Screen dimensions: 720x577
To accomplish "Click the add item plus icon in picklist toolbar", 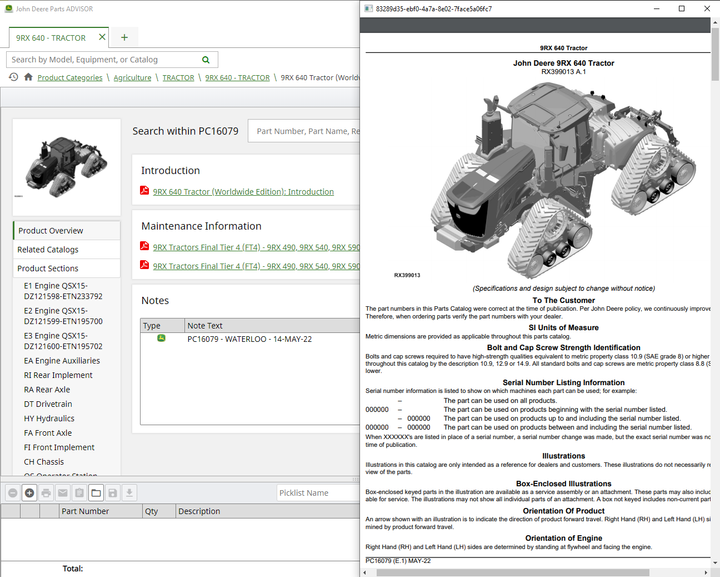I will [x=29, y=493].
